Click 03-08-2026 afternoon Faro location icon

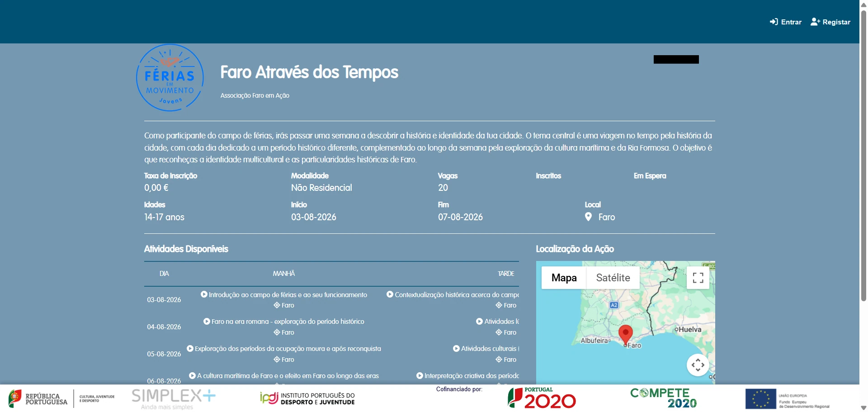(x=499, y=305)
